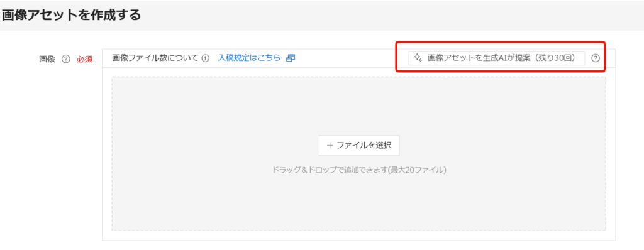This screenshot has width=644, height=250.
Task: Open help icon beside 画像 label
Action: click(65, 59)
